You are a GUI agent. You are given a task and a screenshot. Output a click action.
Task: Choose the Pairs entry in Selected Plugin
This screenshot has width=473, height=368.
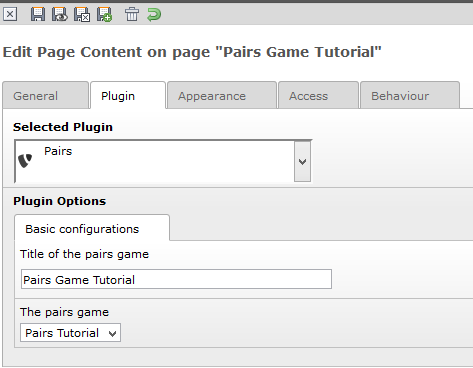point(58,151)
